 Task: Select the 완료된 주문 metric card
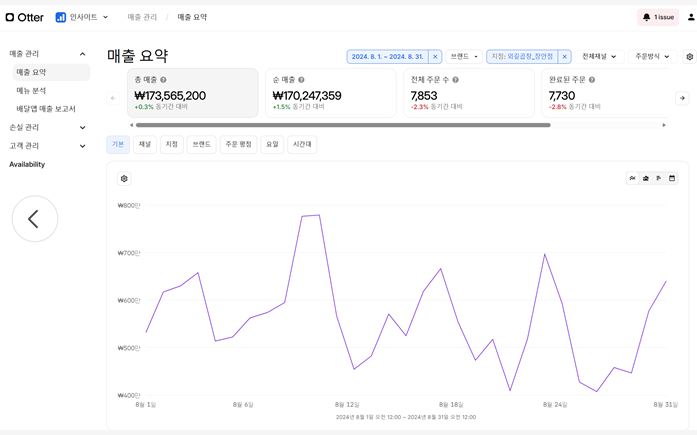click(605, 93)
